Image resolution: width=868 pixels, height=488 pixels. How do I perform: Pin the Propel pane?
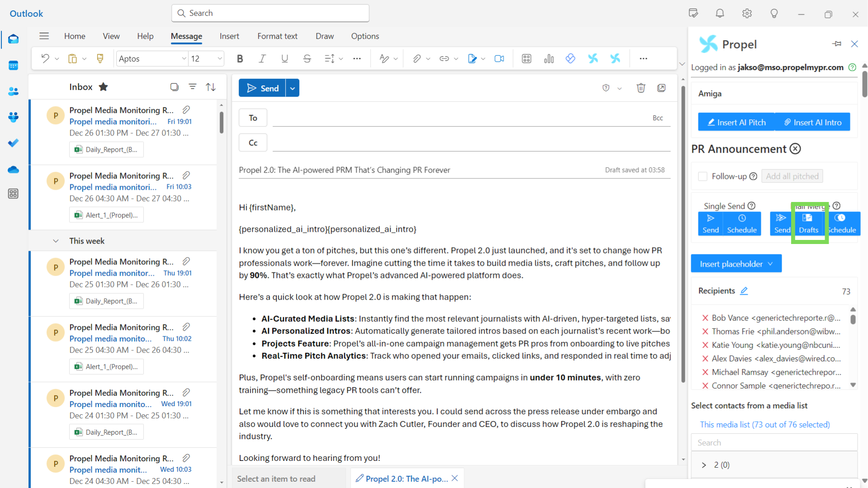point(837,44)
